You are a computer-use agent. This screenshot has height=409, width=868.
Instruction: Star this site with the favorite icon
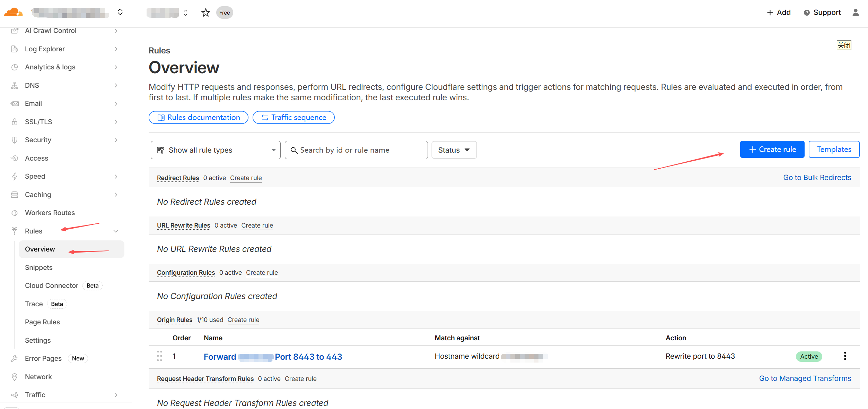coord(205,13)
